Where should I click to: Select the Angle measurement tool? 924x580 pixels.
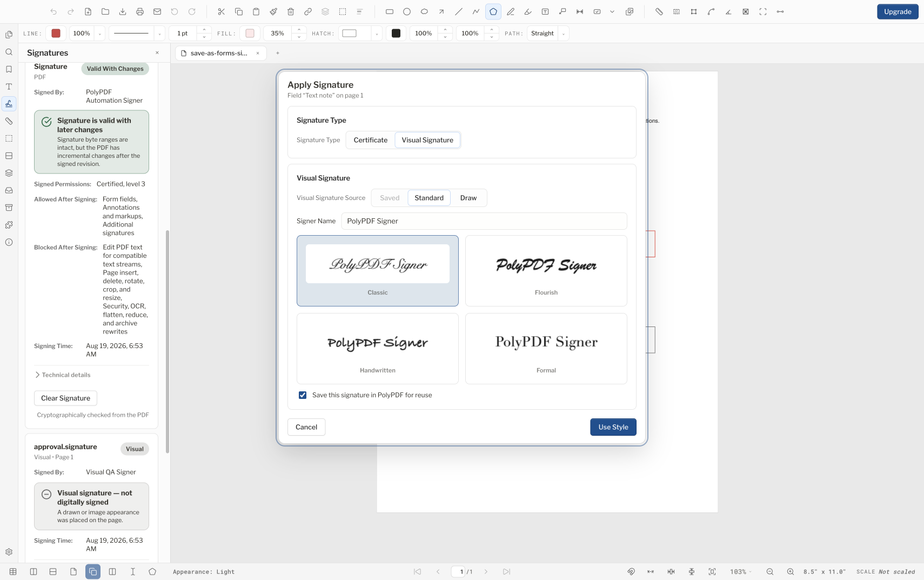pos(728,11)
